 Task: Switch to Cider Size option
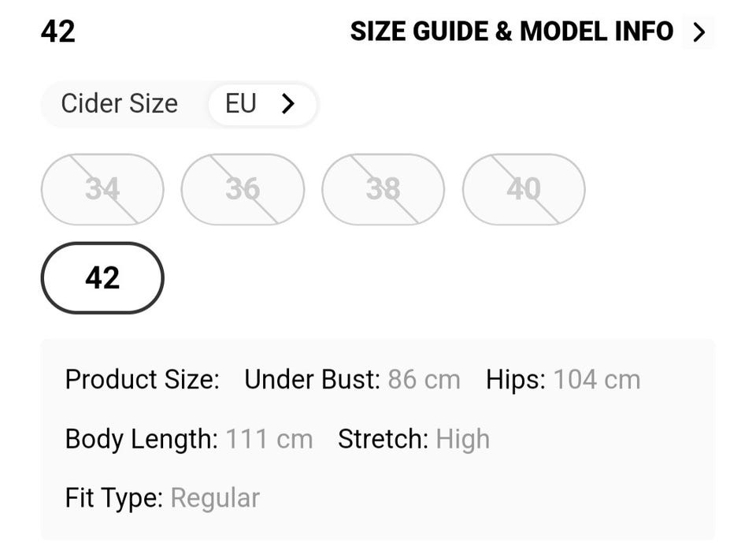point(120,104)
